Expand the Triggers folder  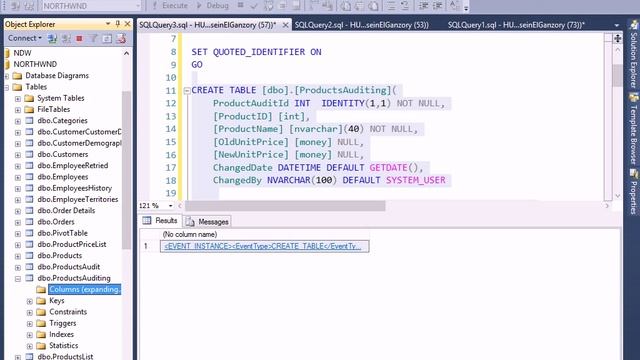30,324
